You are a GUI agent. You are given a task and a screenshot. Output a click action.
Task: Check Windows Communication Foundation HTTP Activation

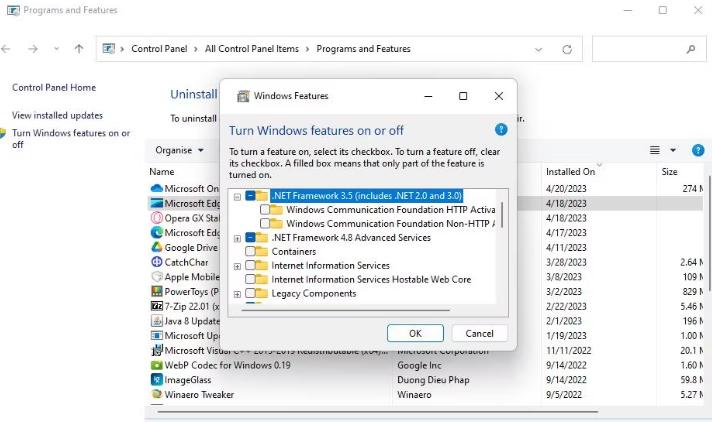pyautogui.click(x=265, y=210)
